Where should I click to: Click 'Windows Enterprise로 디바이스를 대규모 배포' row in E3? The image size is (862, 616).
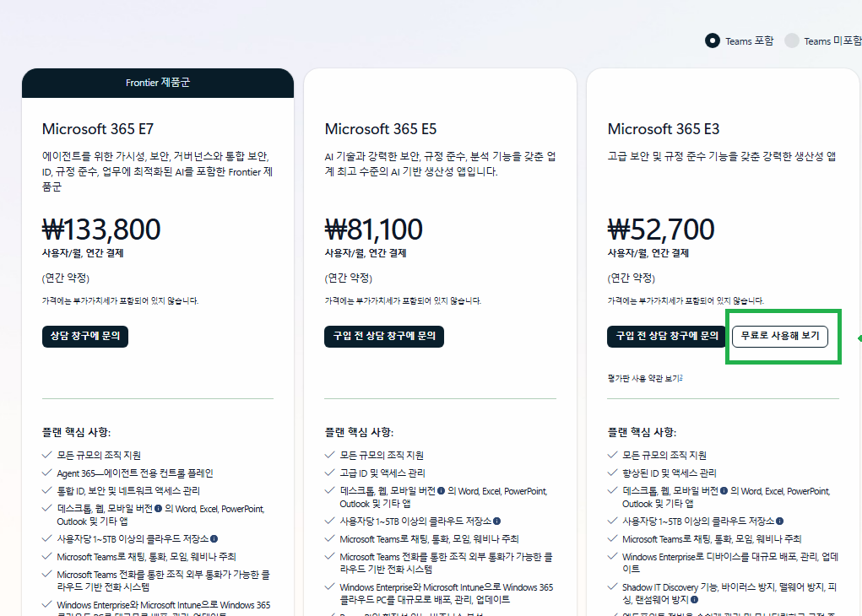tap(730, 563)
